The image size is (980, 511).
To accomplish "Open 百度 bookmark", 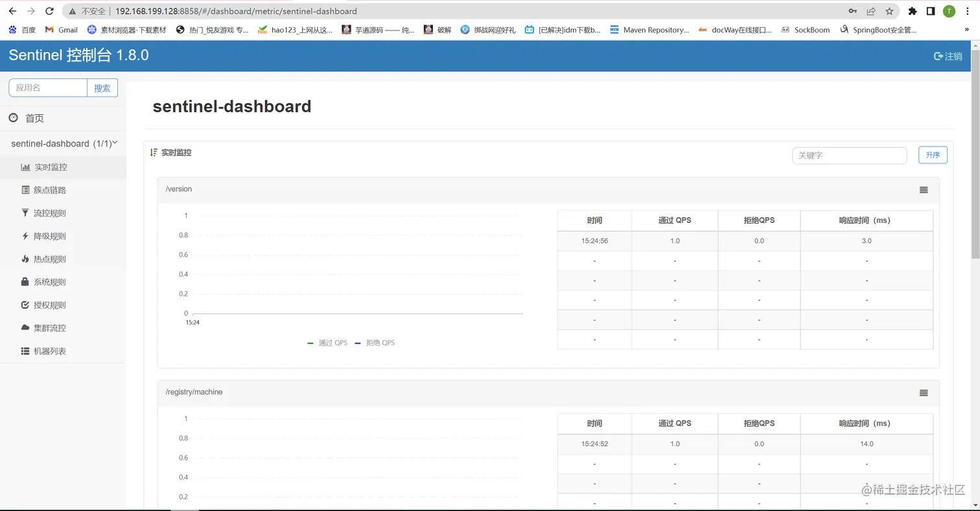I will click(x=22, y=30).
